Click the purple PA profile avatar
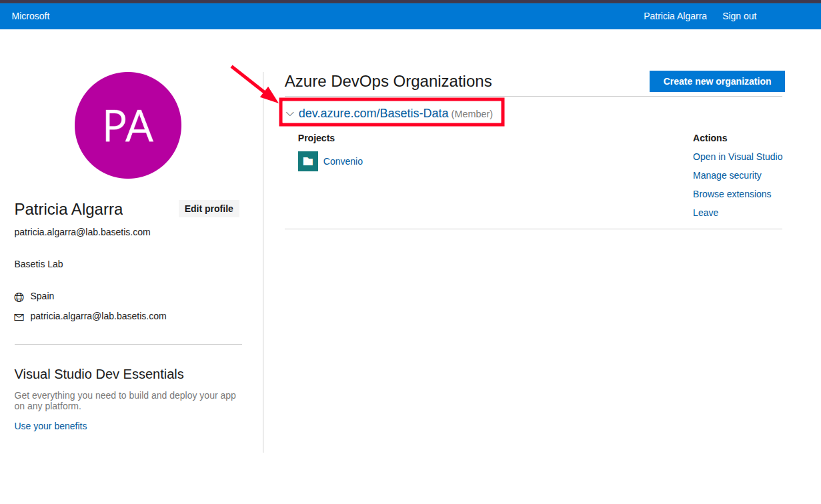This screenshot has width=821, height=504. pos(128,125)
